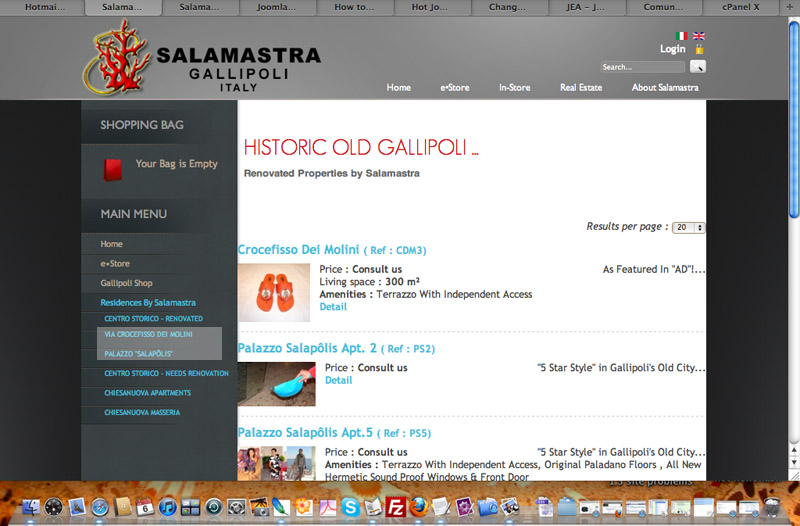
Task: Open TextEdit in the Dock
Action: tap(441, 507)
